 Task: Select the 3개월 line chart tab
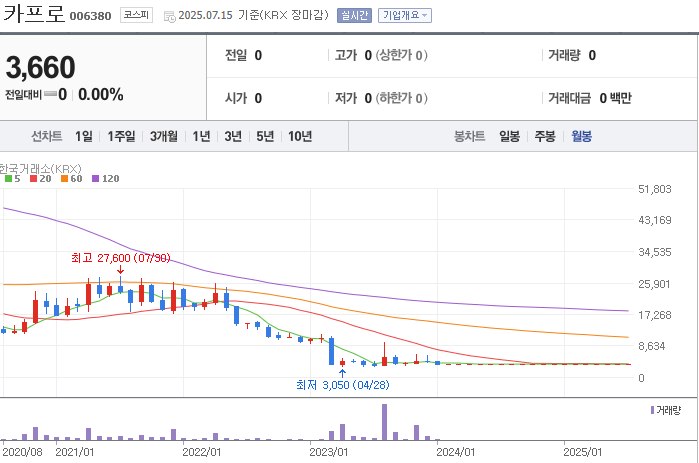point(164,136)
